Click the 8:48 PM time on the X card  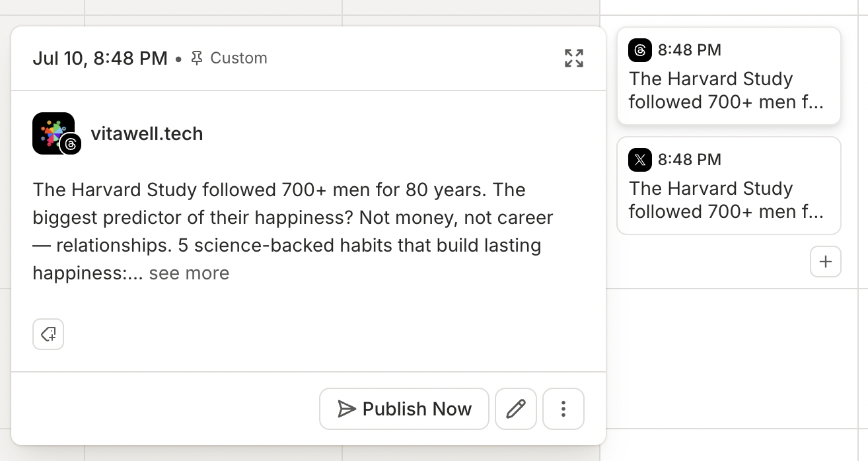coord(690,160)
